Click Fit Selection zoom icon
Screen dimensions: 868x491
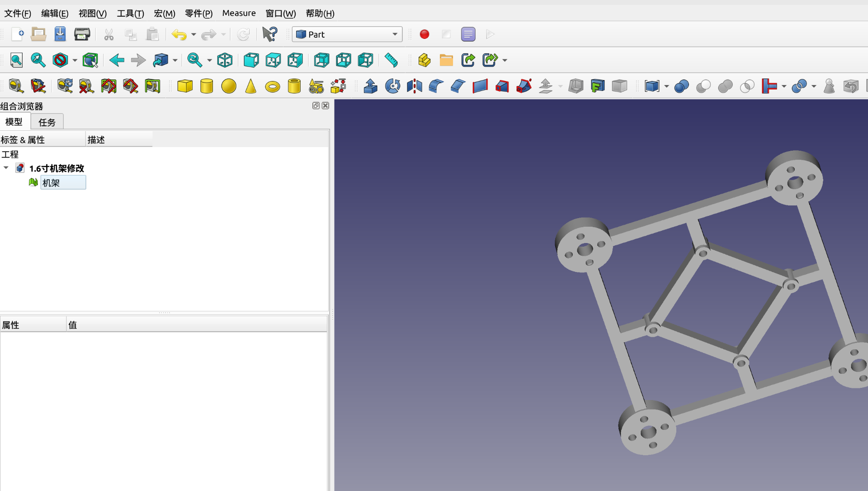tap(38, 60)
